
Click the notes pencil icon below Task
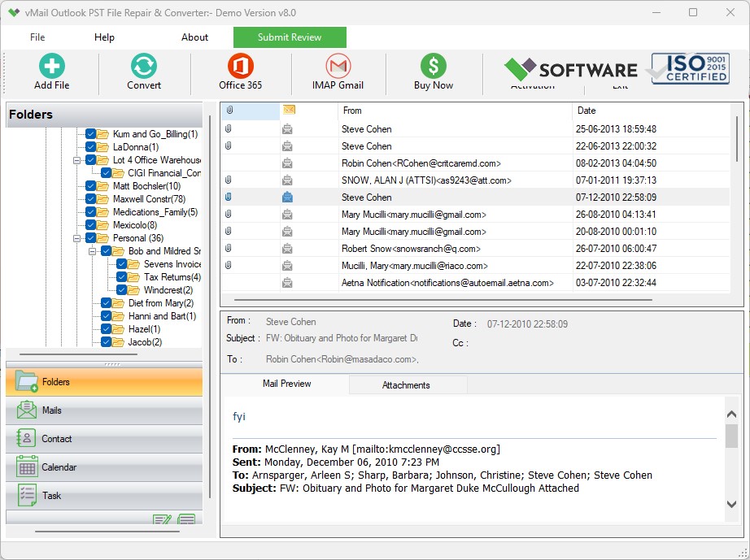click(x=162, y=519)
